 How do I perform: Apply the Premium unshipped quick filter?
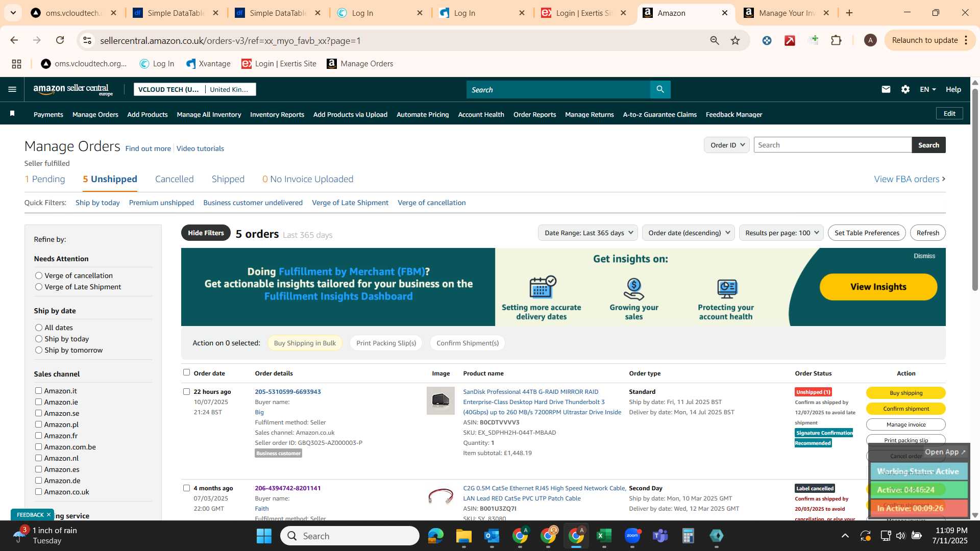click(x=161, y=203)
